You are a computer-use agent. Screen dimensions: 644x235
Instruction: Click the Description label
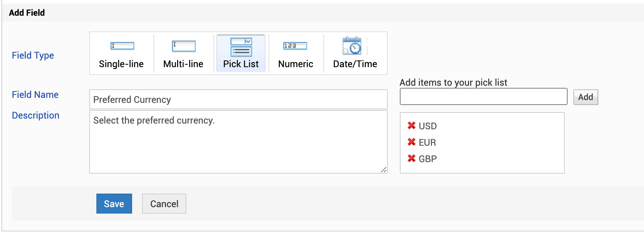click(35, 115)
